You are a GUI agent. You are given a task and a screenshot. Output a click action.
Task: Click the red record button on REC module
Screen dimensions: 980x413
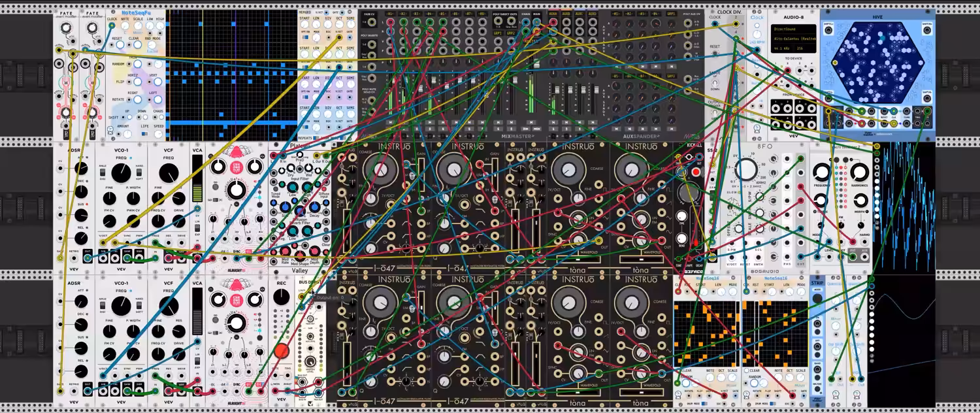coord(281,351)
